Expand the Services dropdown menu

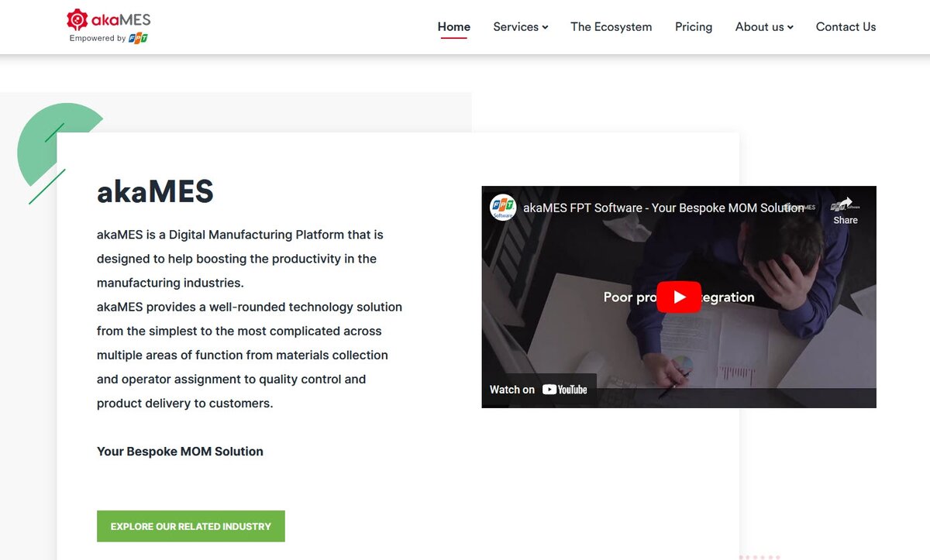[x=521, y=26]
